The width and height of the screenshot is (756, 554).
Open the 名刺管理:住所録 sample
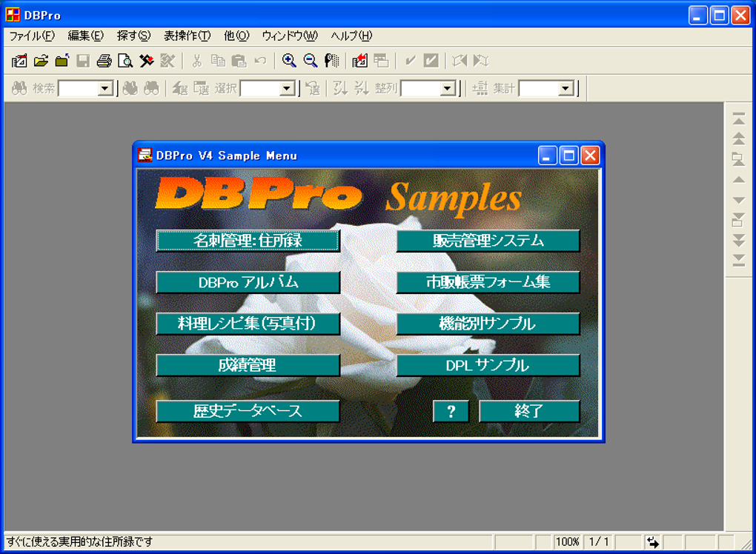coord(248,241)
